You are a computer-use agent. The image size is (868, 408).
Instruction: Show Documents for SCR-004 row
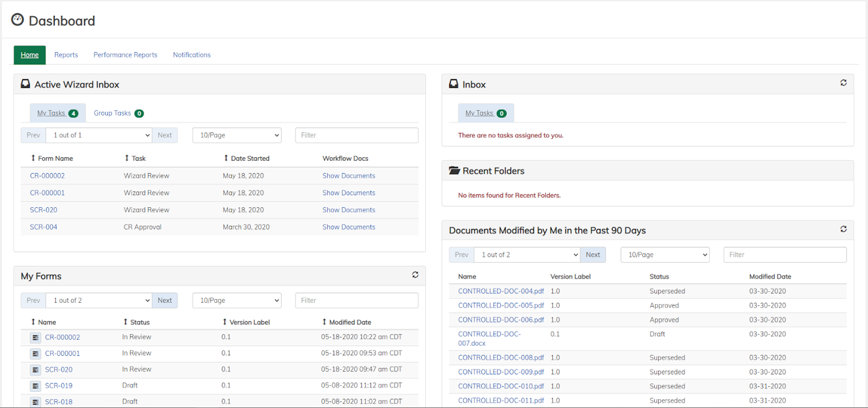(x=349, y=227)
